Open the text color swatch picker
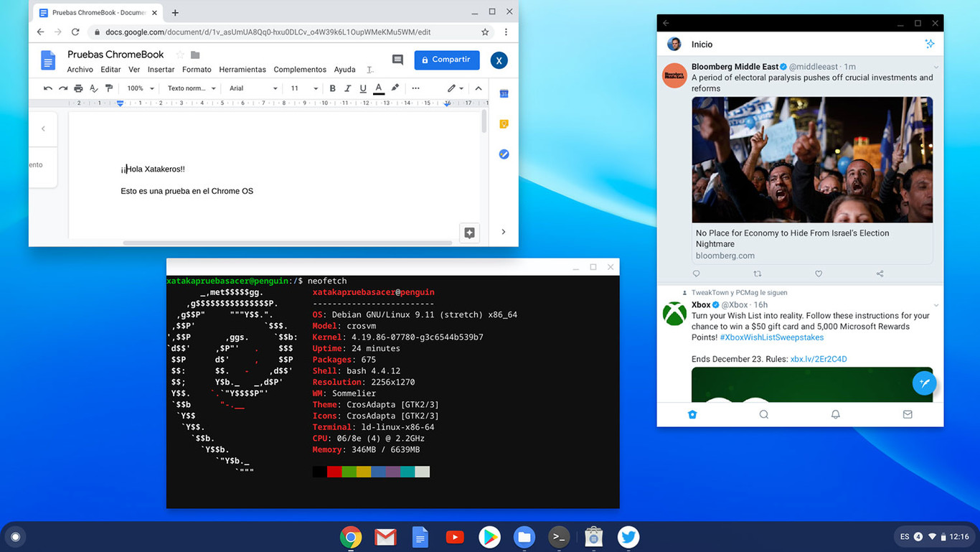 [379, 88]
